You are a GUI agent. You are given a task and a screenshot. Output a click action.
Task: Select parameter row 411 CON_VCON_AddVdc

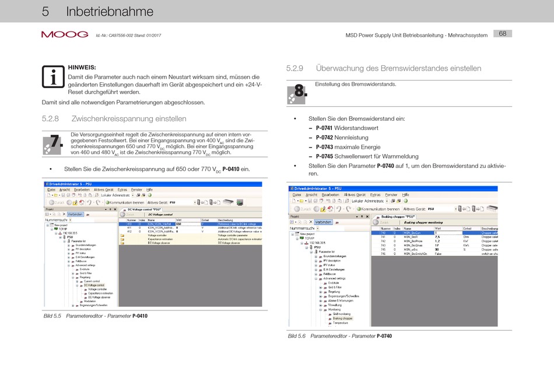[x=191, y=228]
